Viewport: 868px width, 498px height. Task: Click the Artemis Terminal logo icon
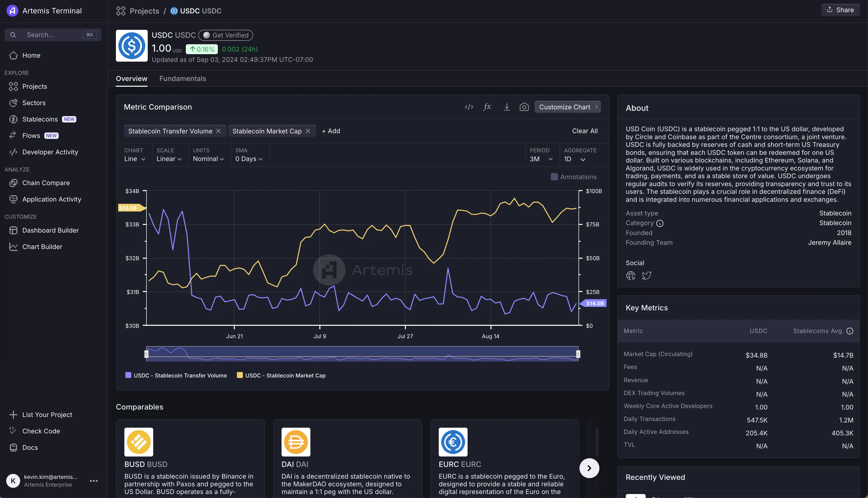click(x=12, y=11)
